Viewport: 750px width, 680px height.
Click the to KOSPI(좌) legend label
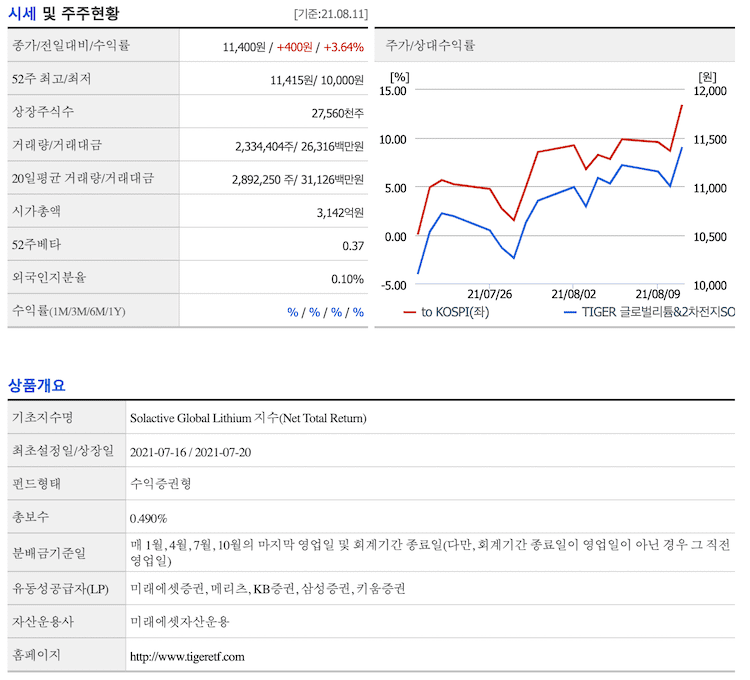455,312
